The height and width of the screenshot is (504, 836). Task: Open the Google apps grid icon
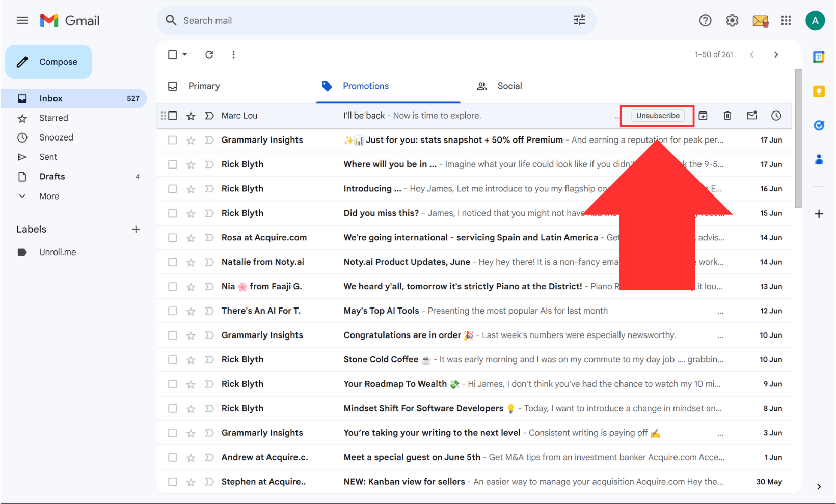786,20
